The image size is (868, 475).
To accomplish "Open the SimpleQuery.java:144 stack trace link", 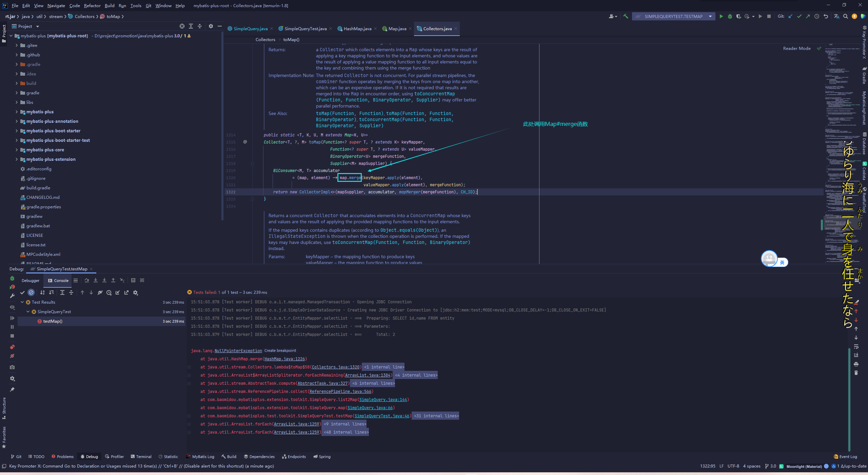I will pyautogui.click(x=383, y=400).
